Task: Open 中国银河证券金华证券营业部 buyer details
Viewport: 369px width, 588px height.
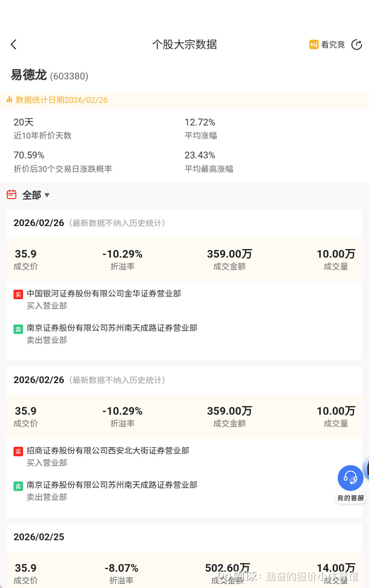Action: coord(104,294)
